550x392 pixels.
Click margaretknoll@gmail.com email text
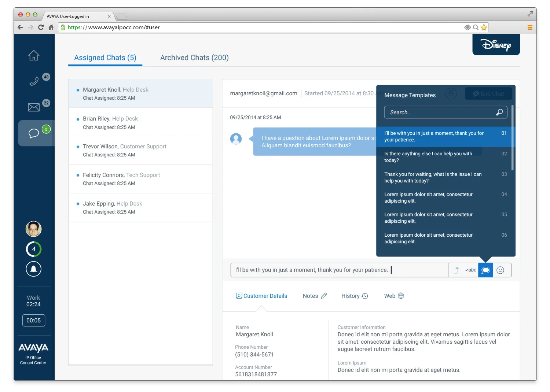tap(264, 93)
